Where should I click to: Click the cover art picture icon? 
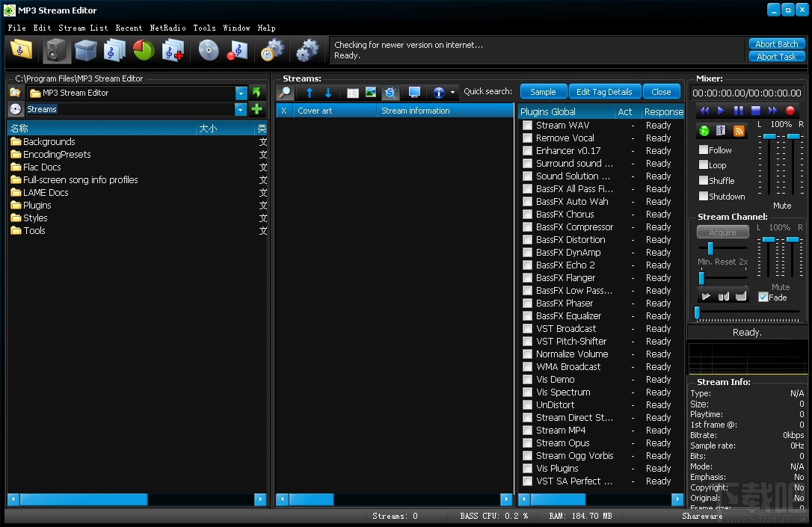[x=371, y=93]
